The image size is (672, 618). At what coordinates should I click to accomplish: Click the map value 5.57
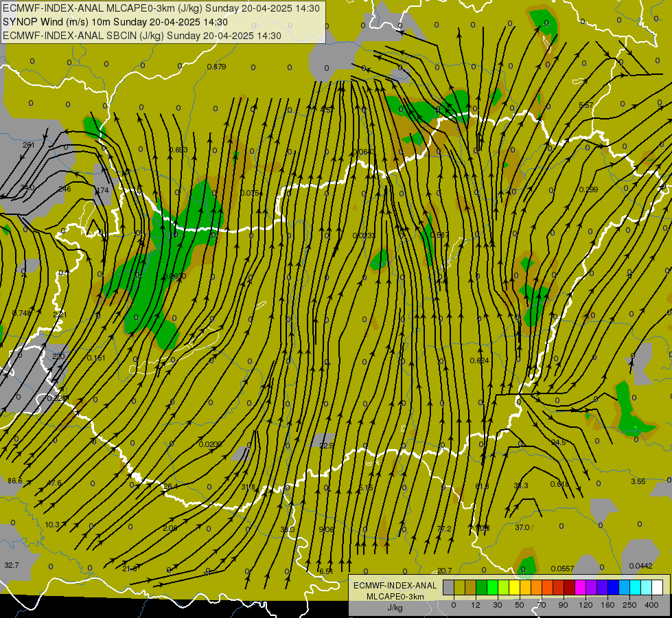click(586, 105)
